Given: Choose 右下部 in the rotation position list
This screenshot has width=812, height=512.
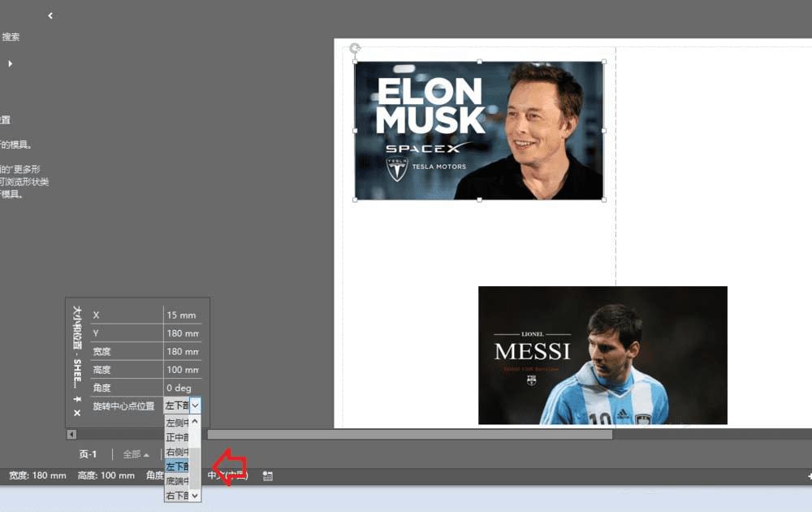Looking at the screenshot, I should tap(177, 496).
